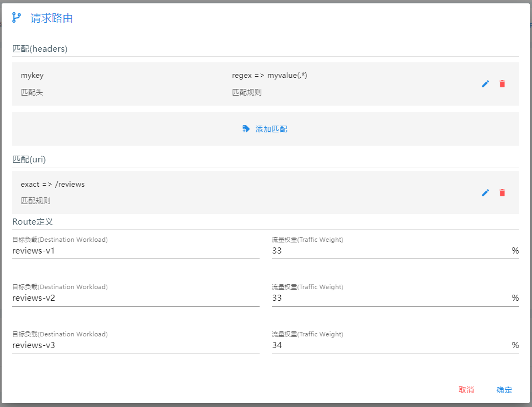532x407 pixels.
Task: Delete the mykey header match rule
Action: point(502,84)
